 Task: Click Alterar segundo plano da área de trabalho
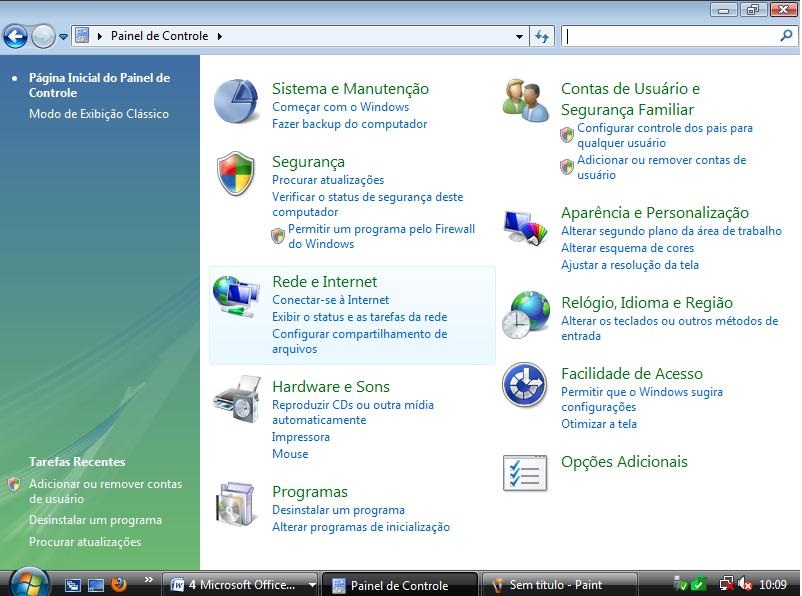[x=672, y=231]
